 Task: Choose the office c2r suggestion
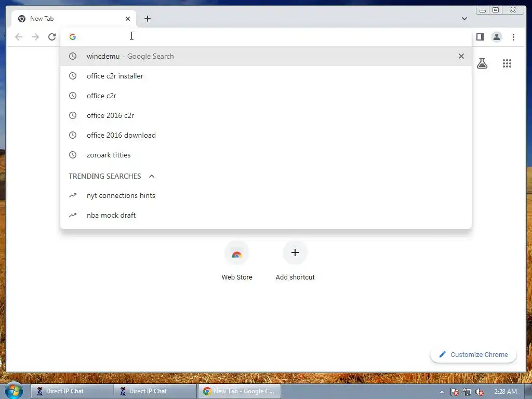pyautogui.click(x=266, y=96)
